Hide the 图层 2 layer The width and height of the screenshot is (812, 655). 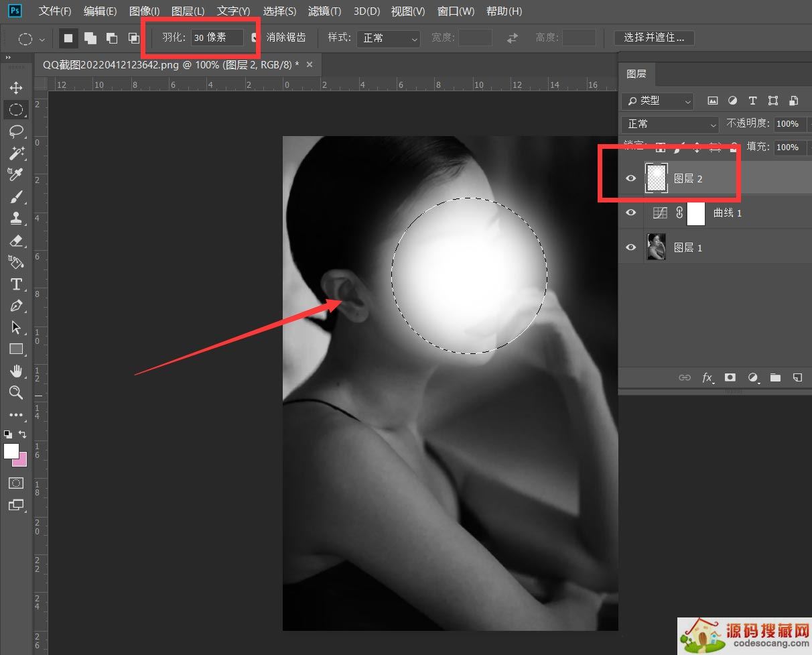pos(630,178)
